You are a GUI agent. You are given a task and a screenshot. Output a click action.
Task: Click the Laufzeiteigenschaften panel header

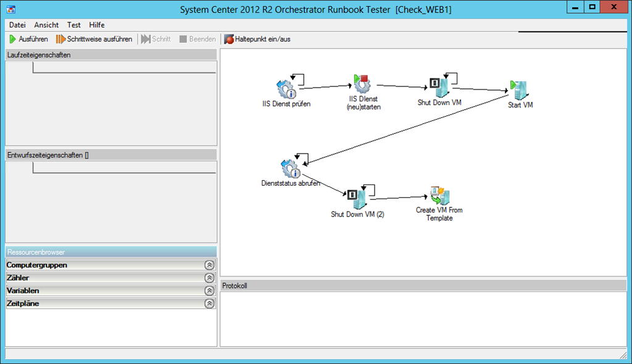point(111,55)
